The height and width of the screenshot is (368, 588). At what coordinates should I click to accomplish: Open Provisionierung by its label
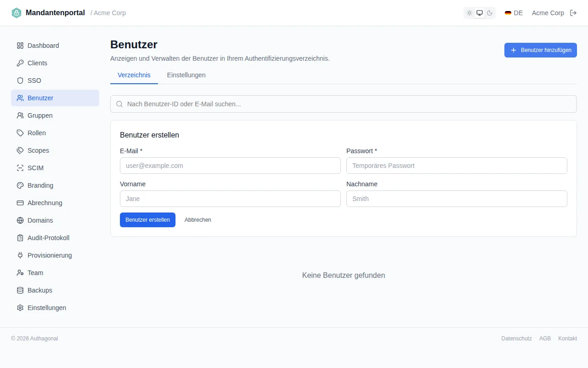pyautogui.click(x=50, y=255)
